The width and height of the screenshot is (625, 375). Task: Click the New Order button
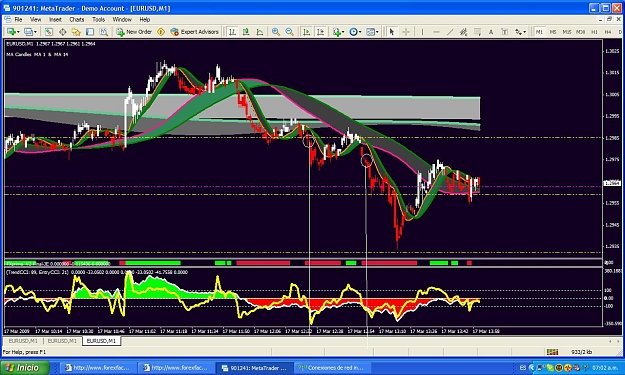coord(134,32)
